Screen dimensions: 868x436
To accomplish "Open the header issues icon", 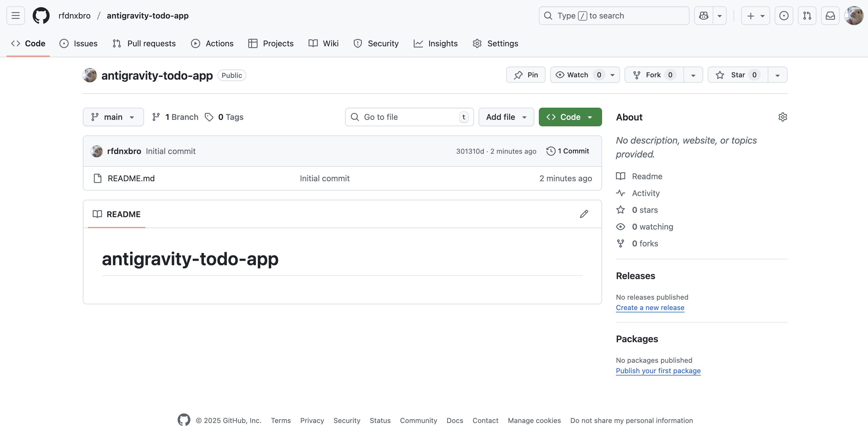I will (x=783, y=15).
